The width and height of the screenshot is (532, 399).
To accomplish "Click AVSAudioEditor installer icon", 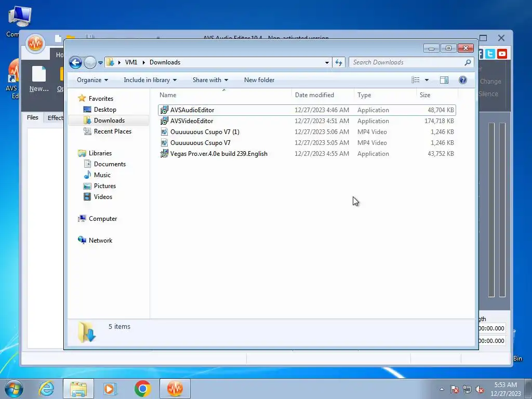I will (x=164, y=110).
